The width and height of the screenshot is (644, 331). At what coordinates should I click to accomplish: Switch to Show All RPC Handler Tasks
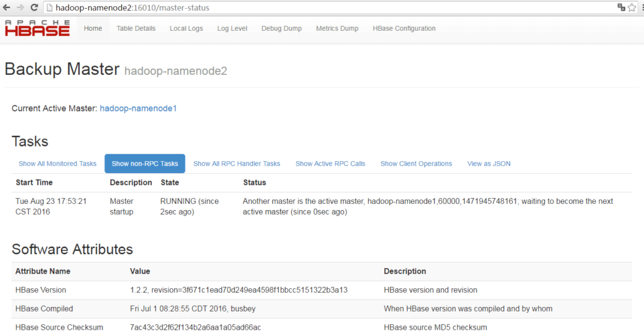[236, 164]
